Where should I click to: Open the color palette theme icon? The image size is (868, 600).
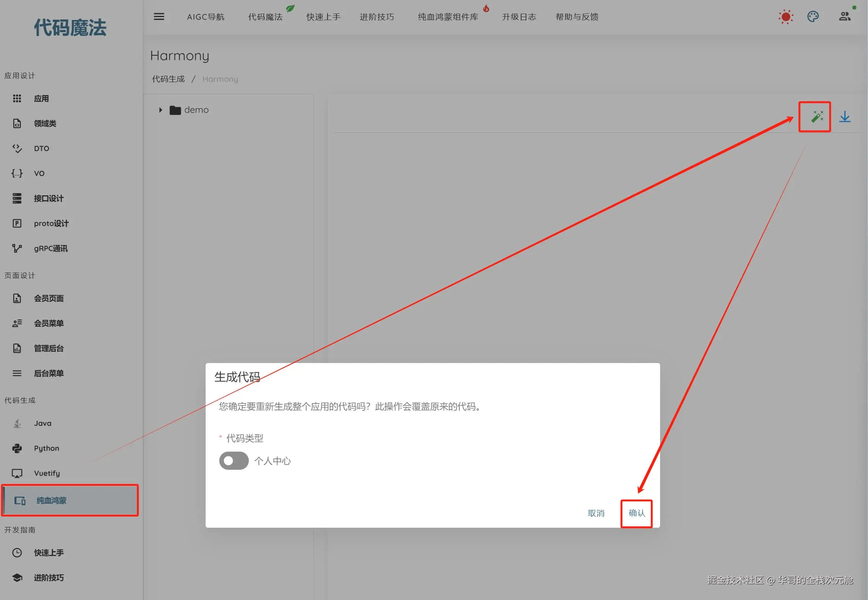coord(813,17)
